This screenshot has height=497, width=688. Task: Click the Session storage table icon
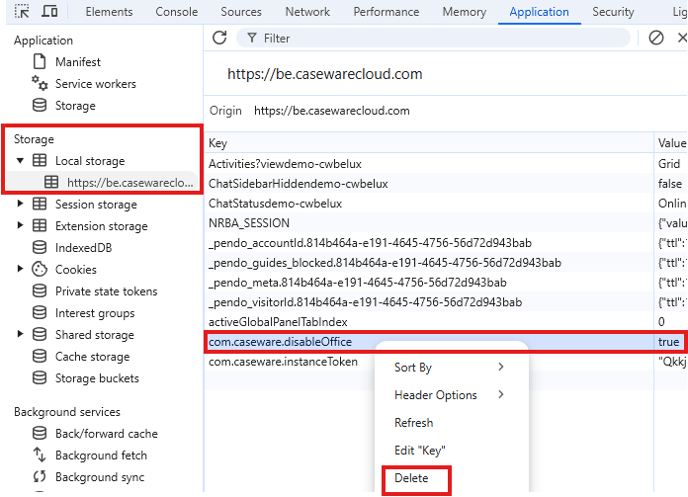pyautogui.click(x=39, y=204)
